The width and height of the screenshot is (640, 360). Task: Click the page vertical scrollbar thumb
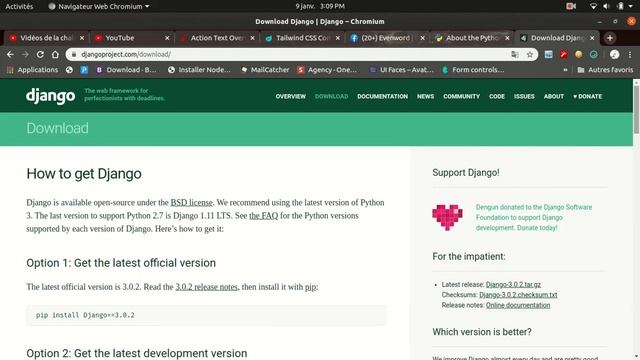[636, 109]
